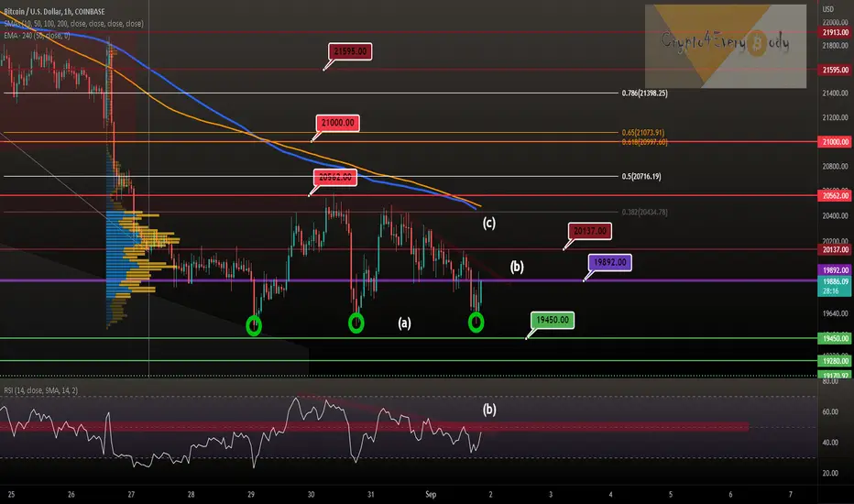
Task: Click the 20562.00 price axis label
Action: 835,195
